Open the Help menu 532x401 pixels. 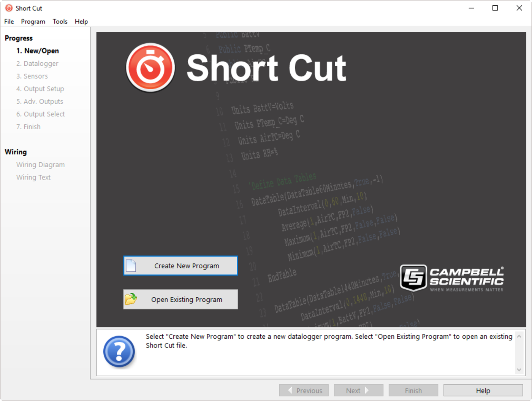(81, 22)
